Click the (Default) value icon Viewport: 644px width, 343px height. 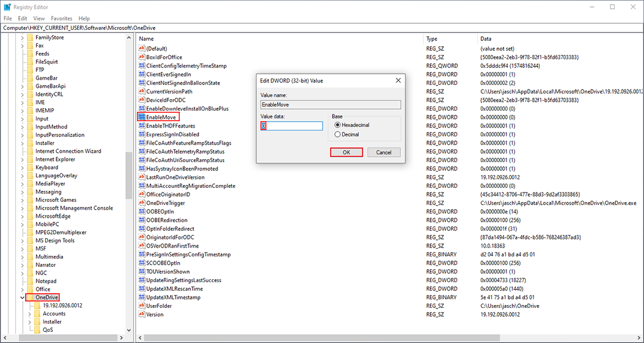(142, 49)
